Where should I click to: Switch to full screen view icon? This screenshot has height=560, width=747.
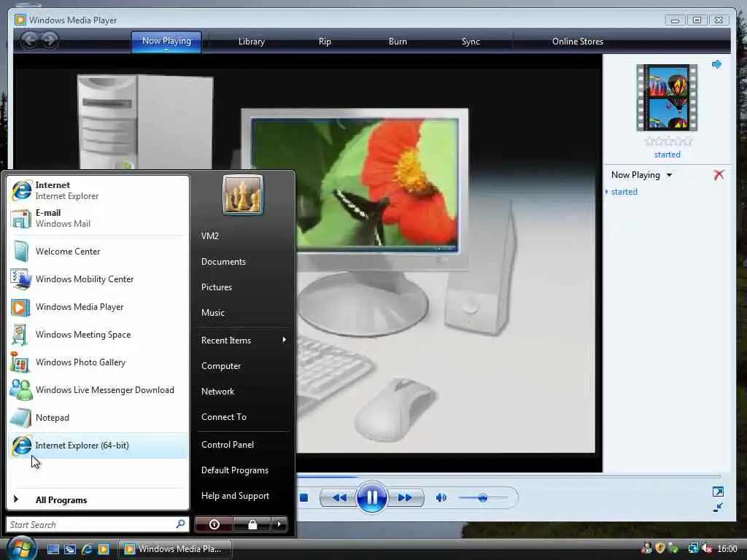[718, 491]
